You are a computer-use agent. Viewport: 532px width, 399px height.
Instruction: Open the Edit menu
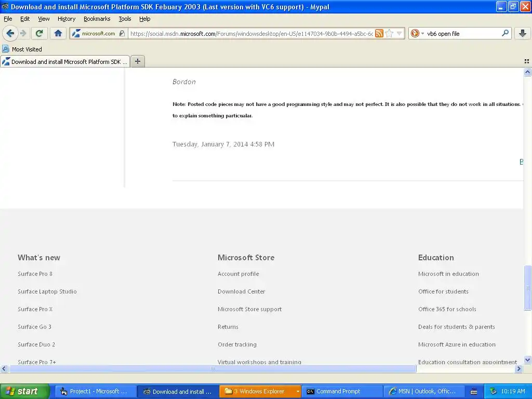[x=25, y=19]
